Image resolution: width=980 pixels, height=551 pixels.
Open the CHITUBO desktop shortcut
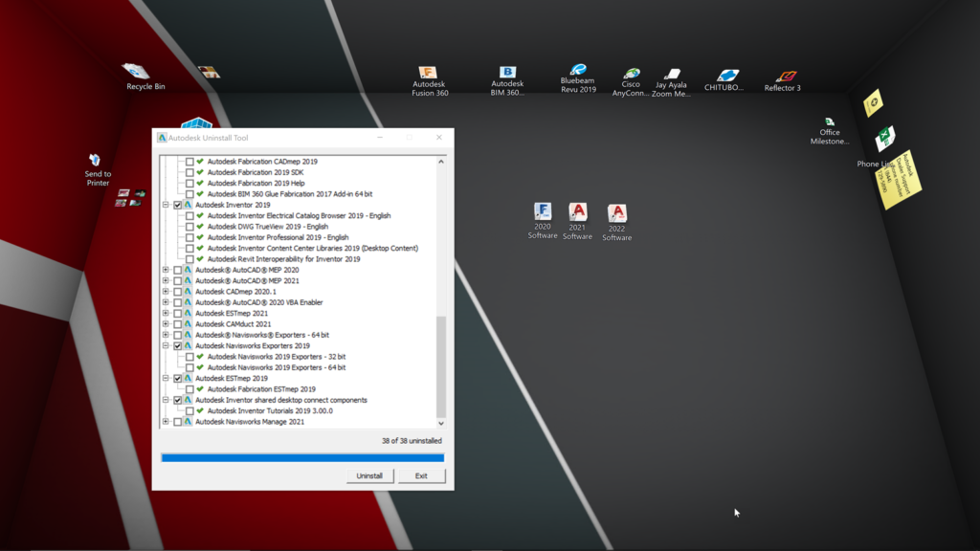[726, 77]
